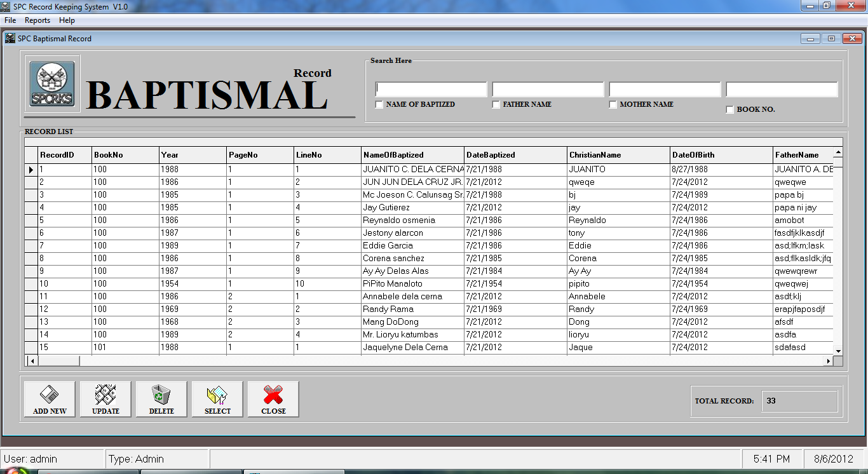
Task: Select cell Randy Rama
Action: coord(412,309)
